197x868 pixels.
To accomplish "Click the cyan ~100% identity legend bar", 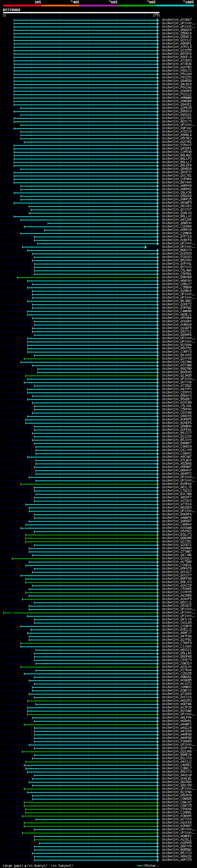I will [x=175, y=6].
